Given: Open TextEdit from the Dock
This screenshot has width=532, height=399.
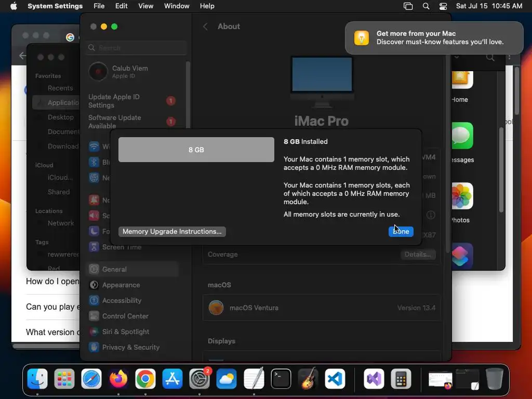Looking at the screenshot, I should pyautogui.click(x=254, y=379).
